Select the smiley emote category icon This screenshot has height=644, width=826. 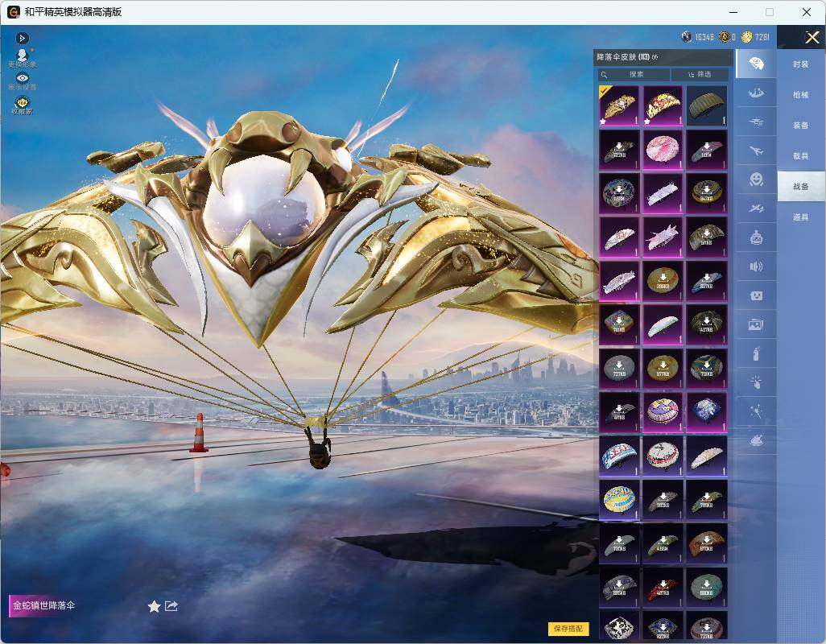click(x=756, y=180)
